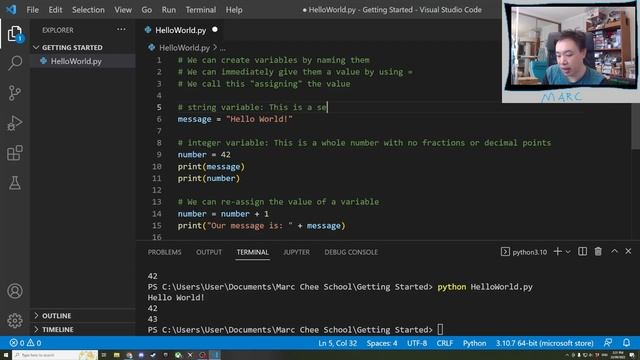640x360 pixels.
Task: Open the Source Control view
Action: (15, 93)
